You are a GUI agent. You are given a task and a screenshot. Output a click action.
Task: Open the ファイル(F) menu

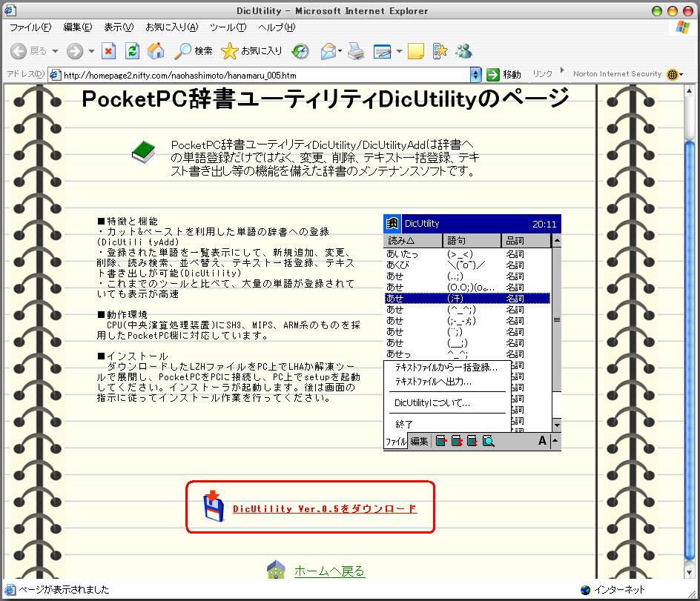click(30, 27)
